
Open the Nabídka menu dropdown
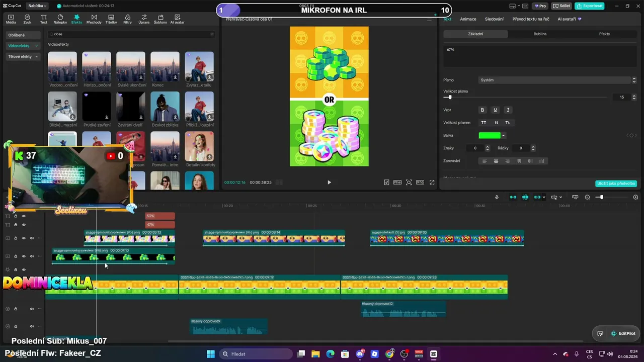coord(37,6)
